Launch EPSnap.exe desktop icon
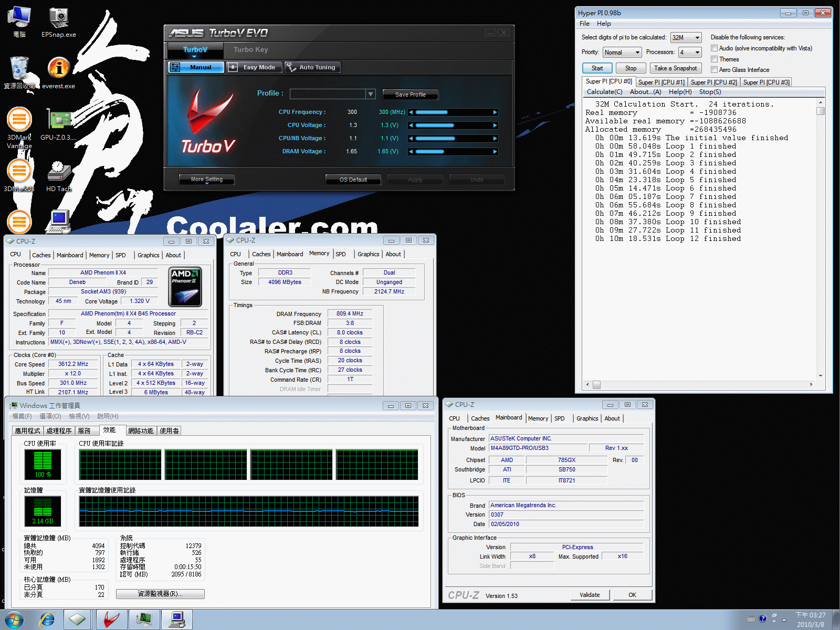The image size is (840, 630). click(x=59, y=22)
